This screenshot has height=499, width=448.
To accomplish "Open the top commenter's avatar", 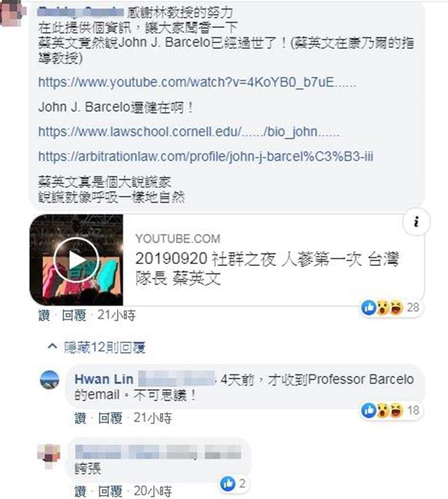I will tap(11, 13).
